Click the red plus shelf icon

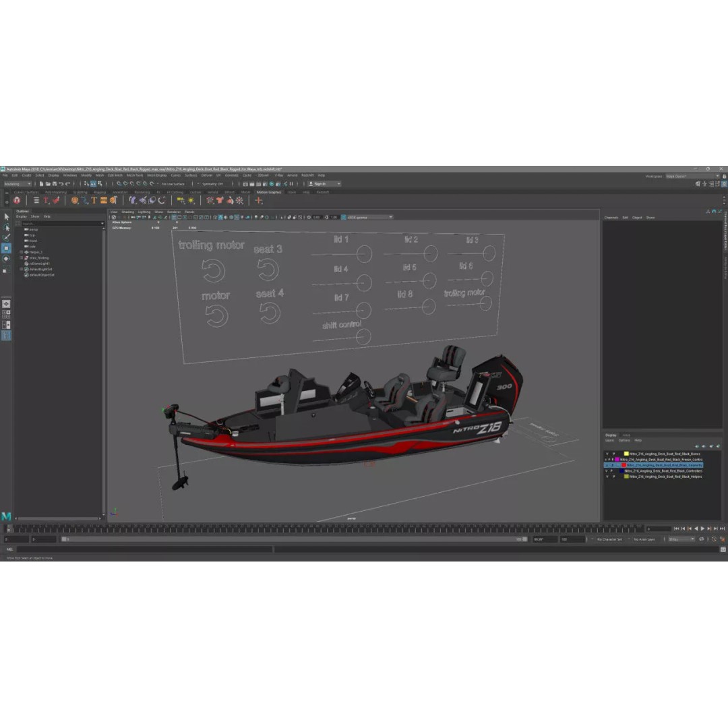click(259, 201)
